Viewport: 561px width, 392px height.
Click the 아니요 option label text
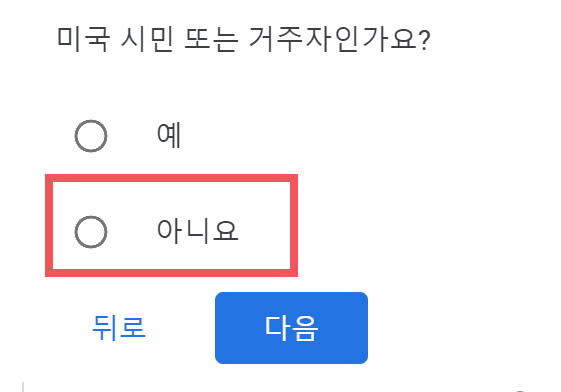[x=197, y=231]
